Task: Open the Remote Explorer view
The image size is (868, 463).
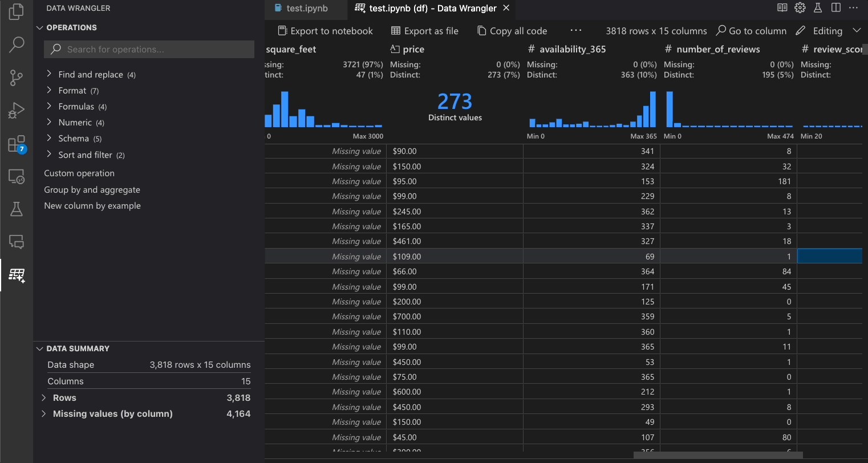Action: pos(17,177)
